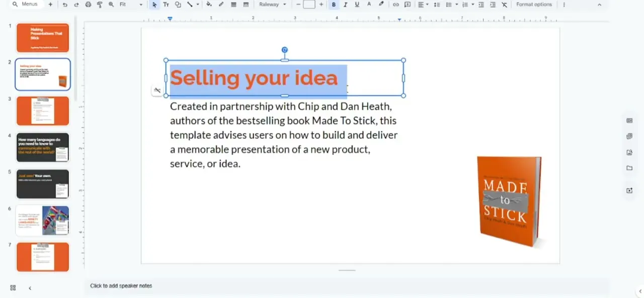The width and height of the screenshot is (644, 298).
Task: Click the Selling your idea title
Action: (254, 78)
